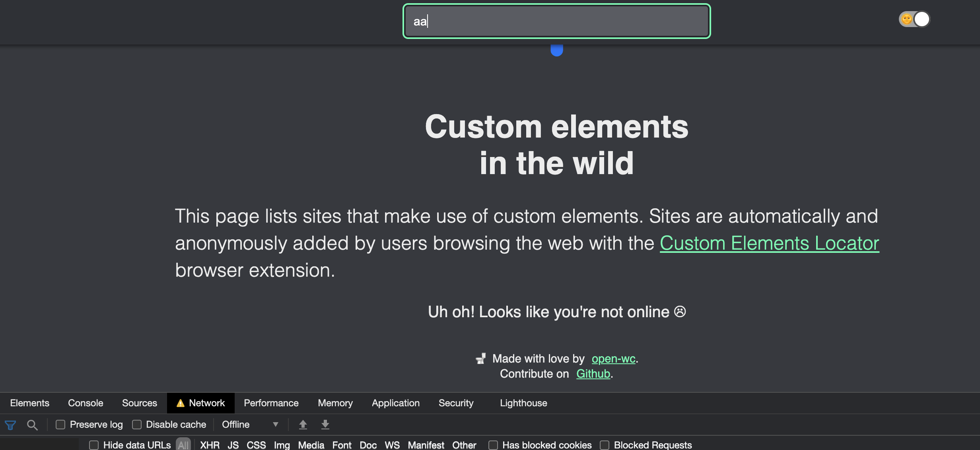980x450 pixels.
Task: Import a HAR file
Action: (x=303, y=425)
